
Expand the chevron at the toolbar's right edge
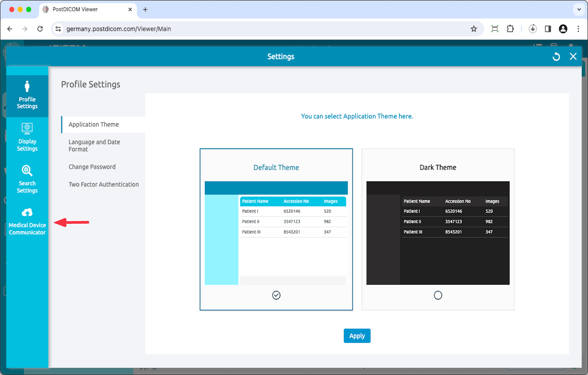pyautogui.click(x=579, y=9)
